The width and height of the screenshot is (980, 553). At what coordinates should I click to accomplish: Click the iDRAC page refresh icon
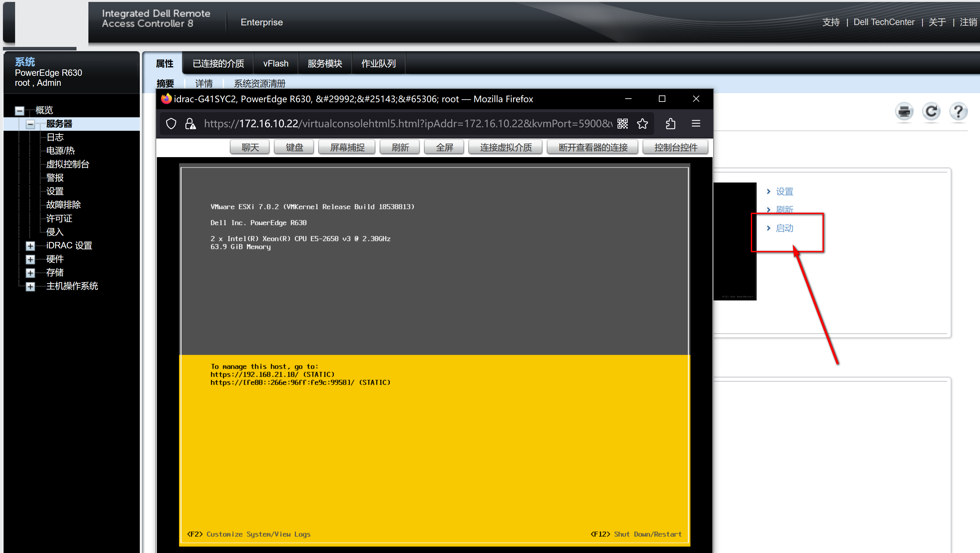pyautogui.click(x=931, y=112)
